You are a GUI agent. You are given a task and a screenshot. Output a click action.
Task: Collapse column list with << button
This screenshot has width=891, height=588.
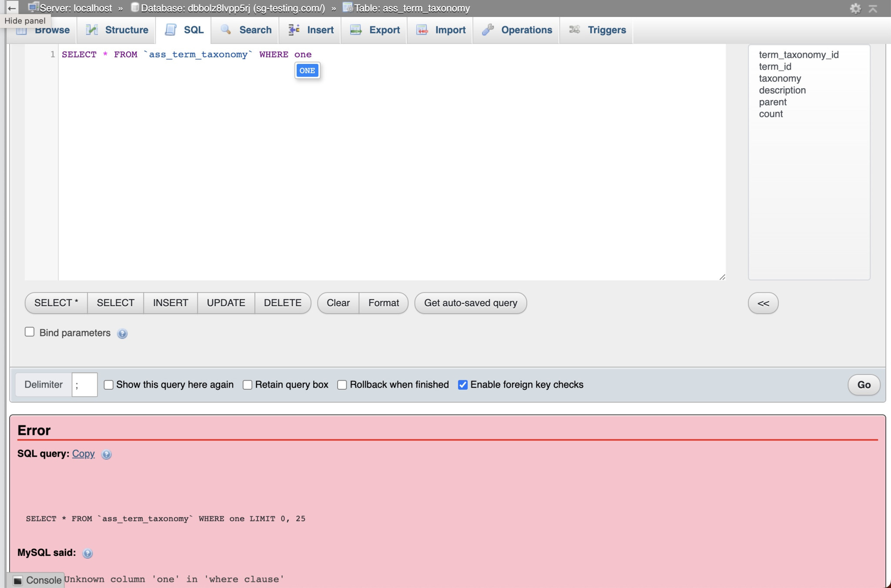click(x=763, y=303)
